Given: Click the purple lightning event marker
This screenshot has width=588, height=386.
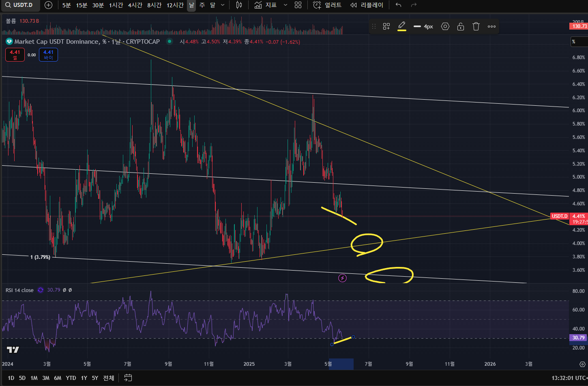Looking at the screenshot, I should [x=343, y=278].
